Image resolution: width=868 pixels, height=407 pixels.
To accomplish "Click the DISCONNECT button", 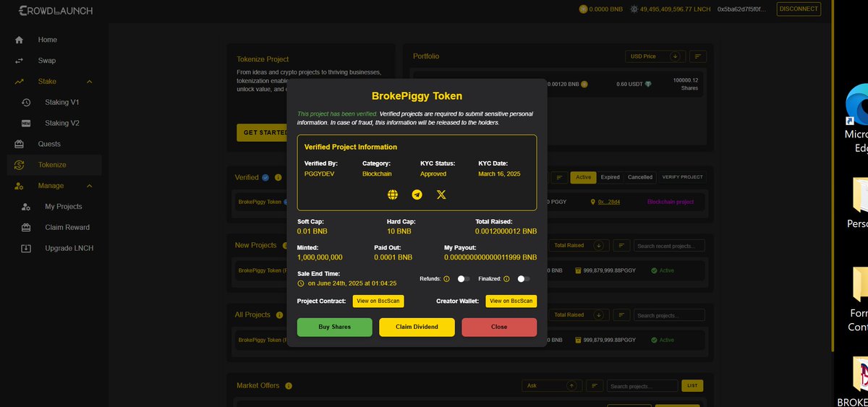I will [799, 9].
